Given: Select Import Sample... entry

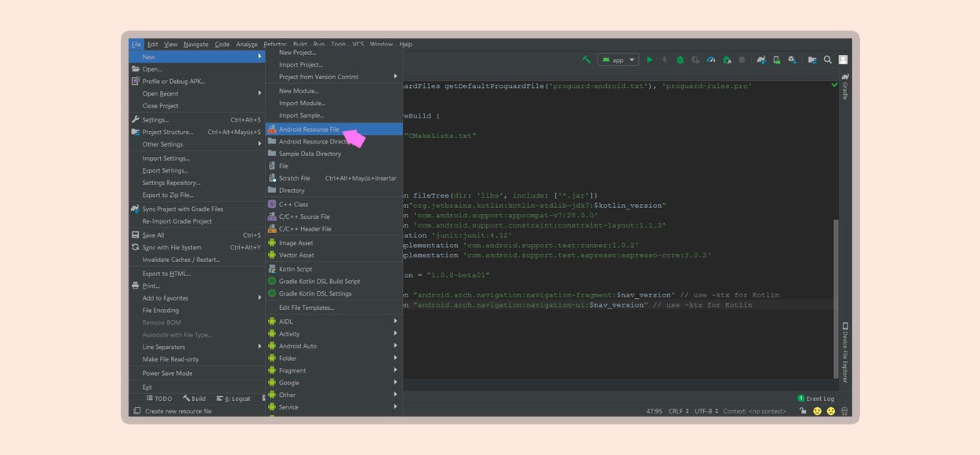Looking at the screenshot, I should pyautogui.click(x=334, y=115).
